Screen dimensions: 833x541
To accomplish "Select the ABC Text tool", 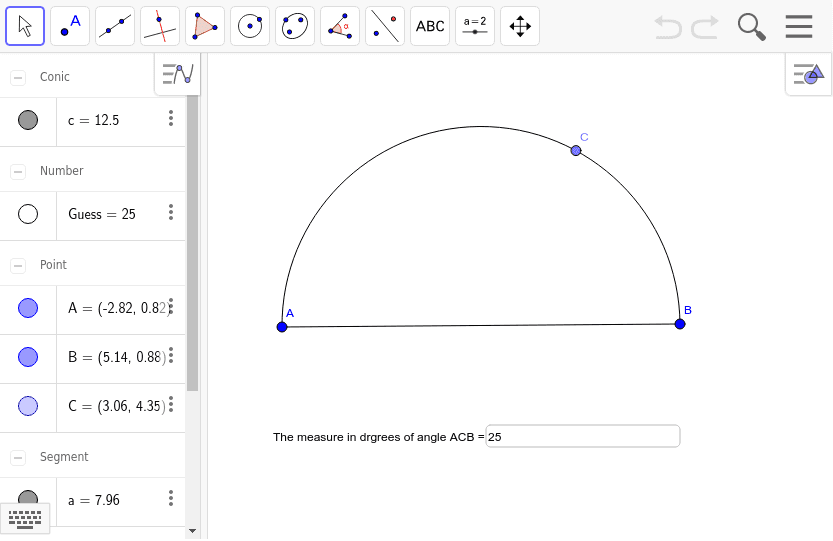I will coord(430,26).
